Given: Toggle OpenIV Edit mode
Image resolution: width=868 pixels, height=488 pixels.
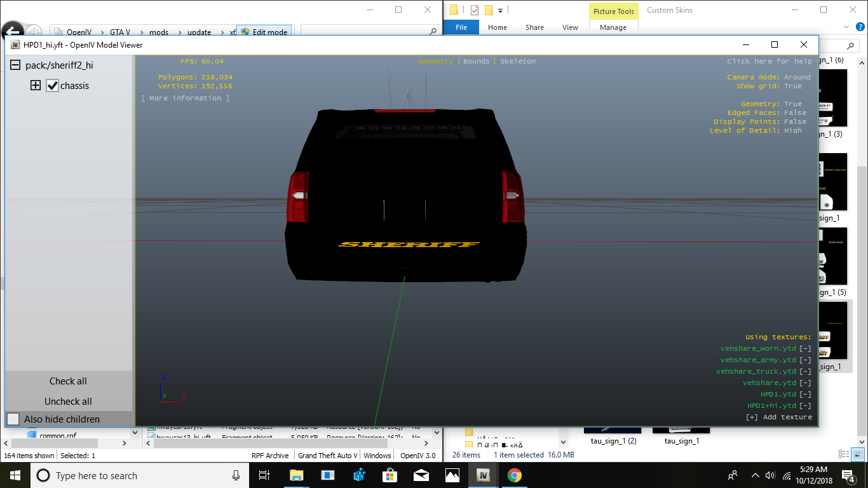Looking at the screenshot, I should [264, 32].
